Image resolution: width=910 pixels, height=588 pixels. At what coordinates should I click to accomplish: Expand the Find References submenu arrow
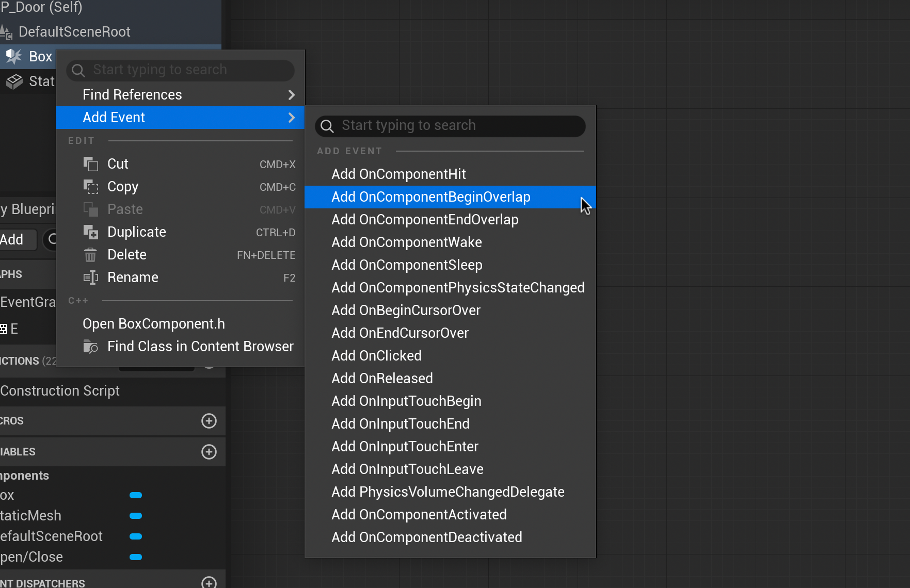pyautogui.click(x=291, y=95)
